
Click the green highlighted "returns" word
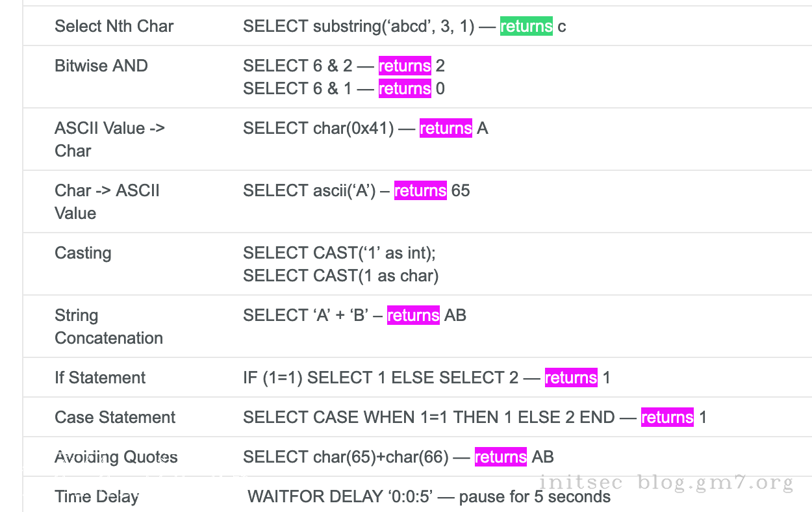pos(526,27)
